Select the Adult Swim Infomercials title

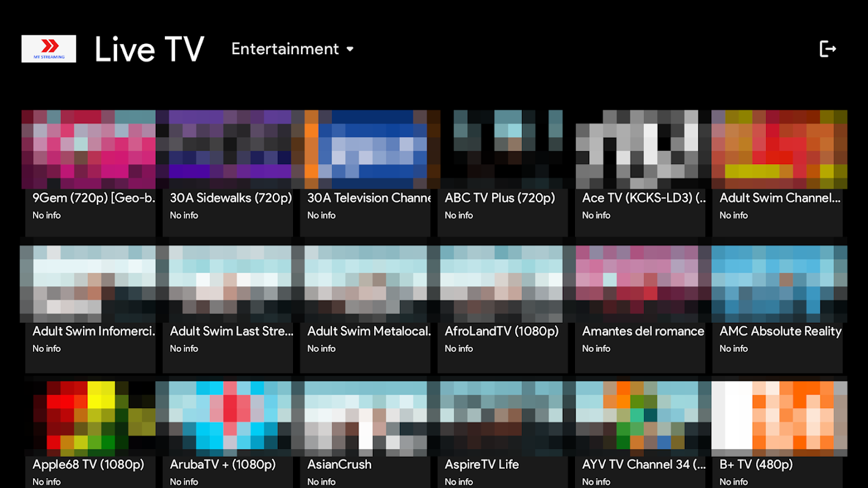(x=94, y=331)
